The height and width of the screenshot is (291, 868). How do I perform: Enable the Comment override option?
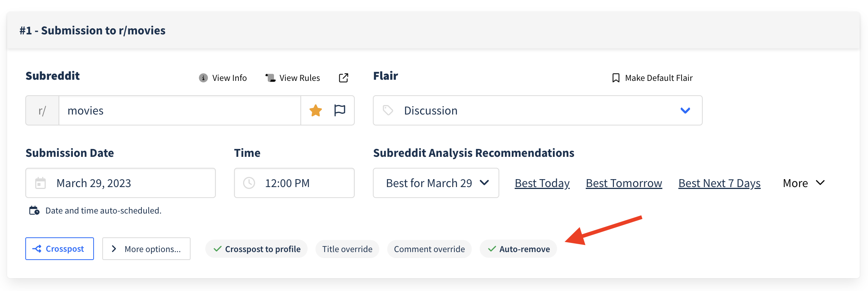429,249
